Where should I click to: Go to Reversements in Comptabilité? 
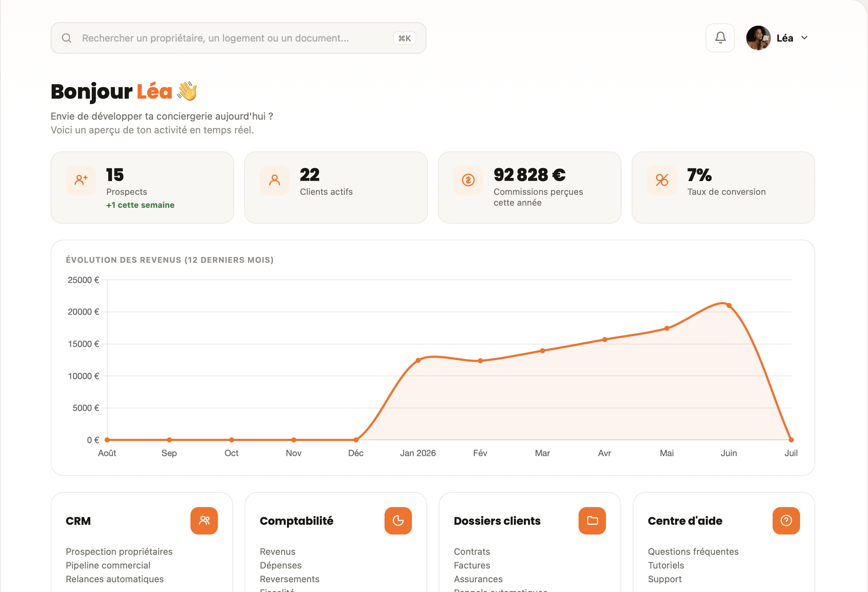click(x=289, y=579)
